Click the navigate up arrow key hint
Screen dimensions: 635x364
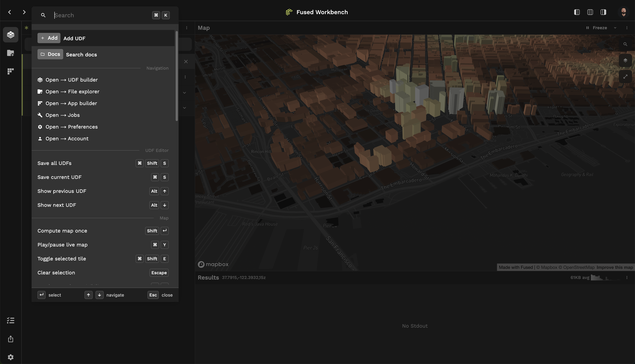pyautogui.click(x=88, y=295)
